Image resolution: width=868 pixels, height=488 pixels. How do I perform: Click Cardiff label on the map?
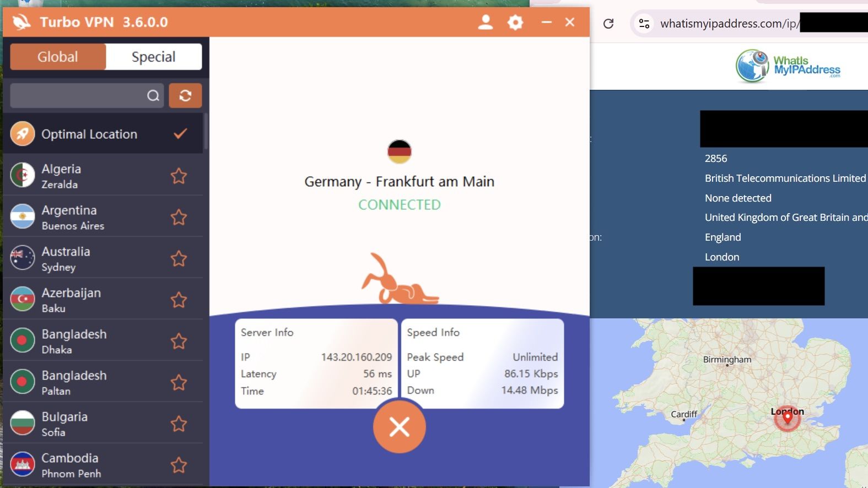tap(684, 414)
